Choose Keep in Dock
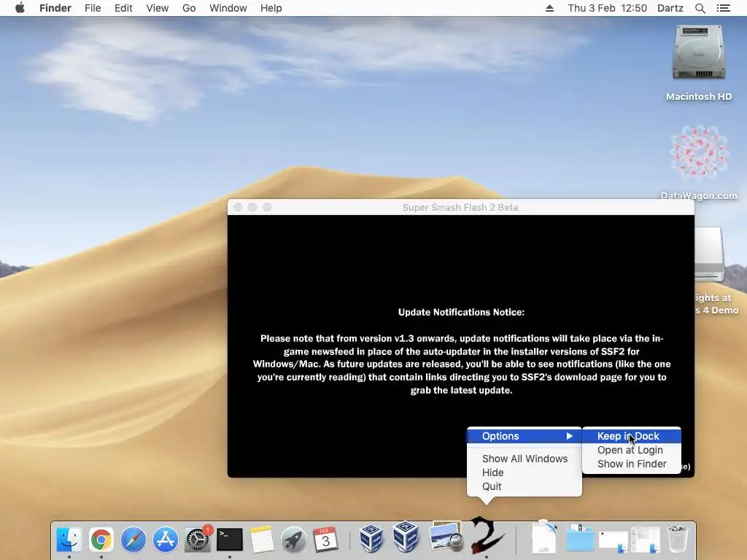This screenshot has height=560, width=747. [x=632, y=436]
